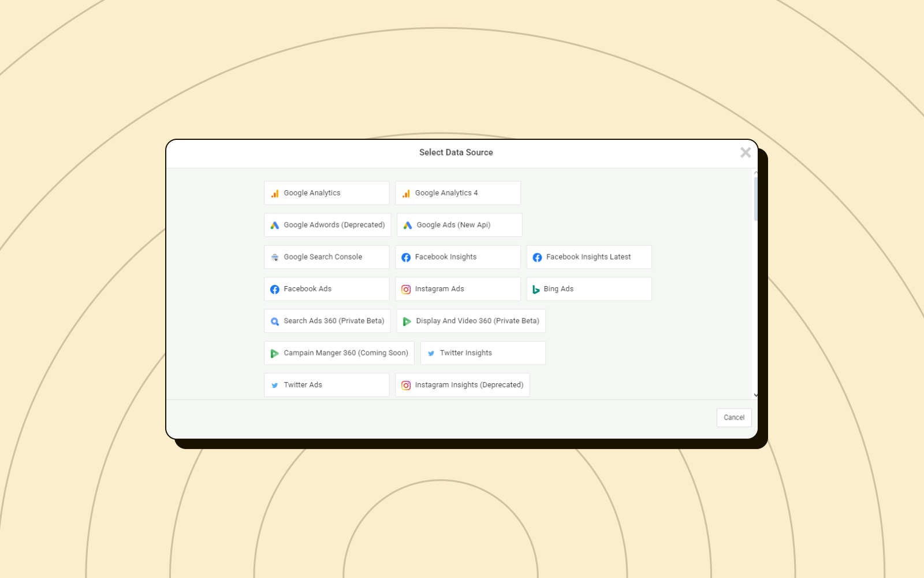Viewport: 924px width, 578px height.
Task: Choose Facebook Ads data source
Action: tap(327, 289)
